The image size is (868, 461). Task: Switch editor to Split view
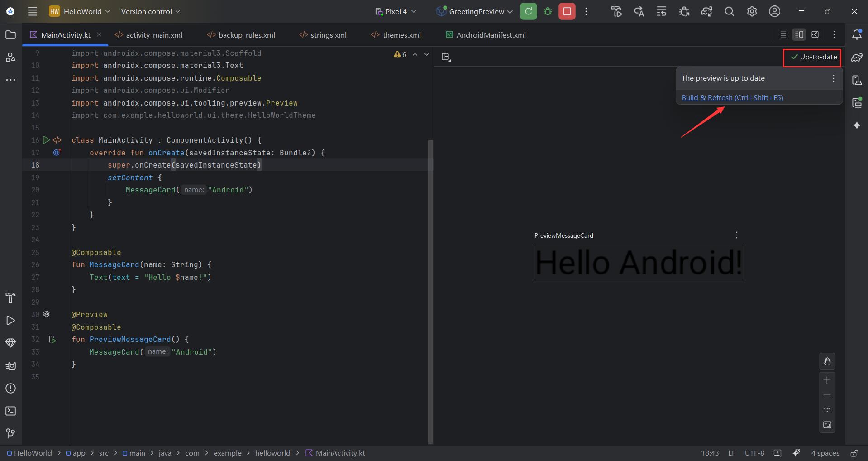point(799,34)
